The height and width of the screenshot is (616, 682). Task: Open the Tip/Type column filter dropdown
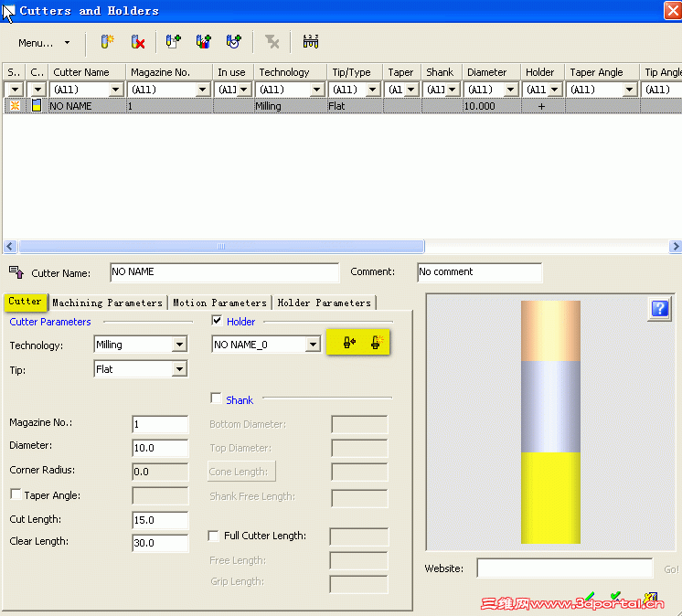click(x=372, y=90)
